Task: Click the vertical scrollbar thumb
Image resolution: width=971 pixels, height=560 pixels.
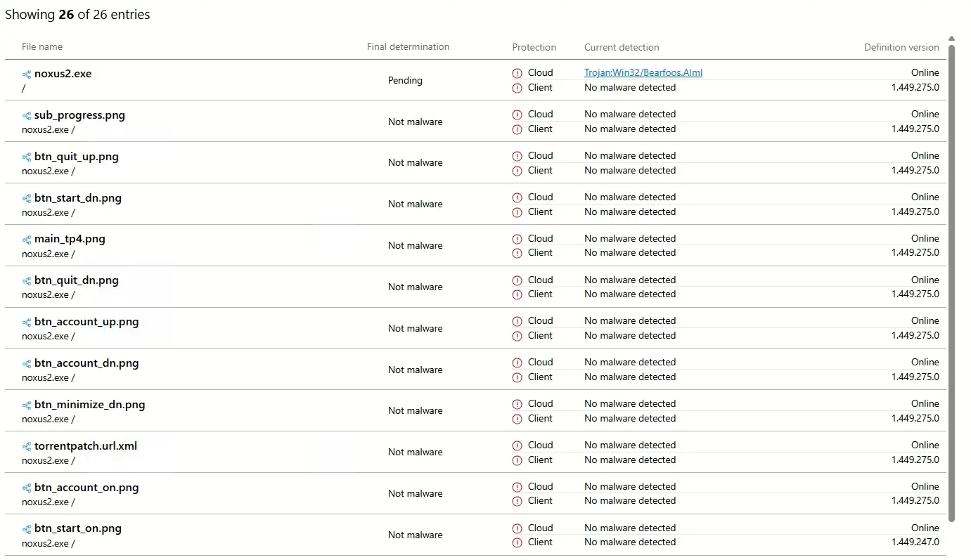Action: (x=952, y=283)
